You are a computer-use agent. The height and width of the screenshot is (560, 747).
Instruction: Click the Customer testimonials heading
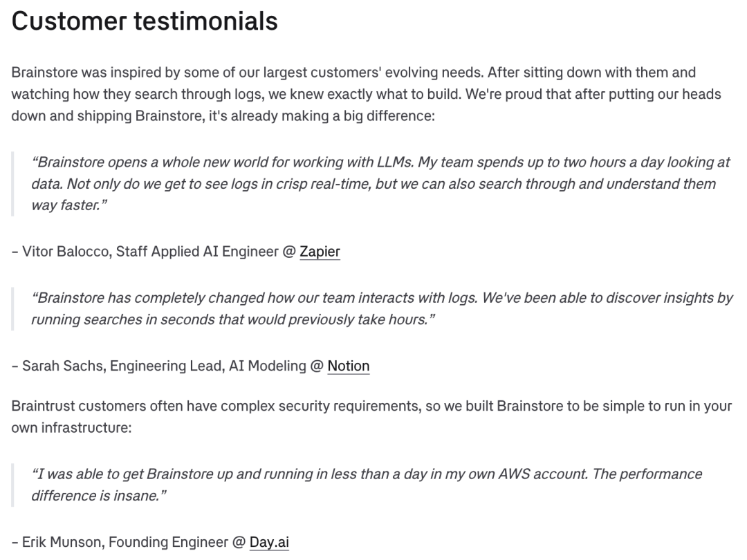pos(145,21)
